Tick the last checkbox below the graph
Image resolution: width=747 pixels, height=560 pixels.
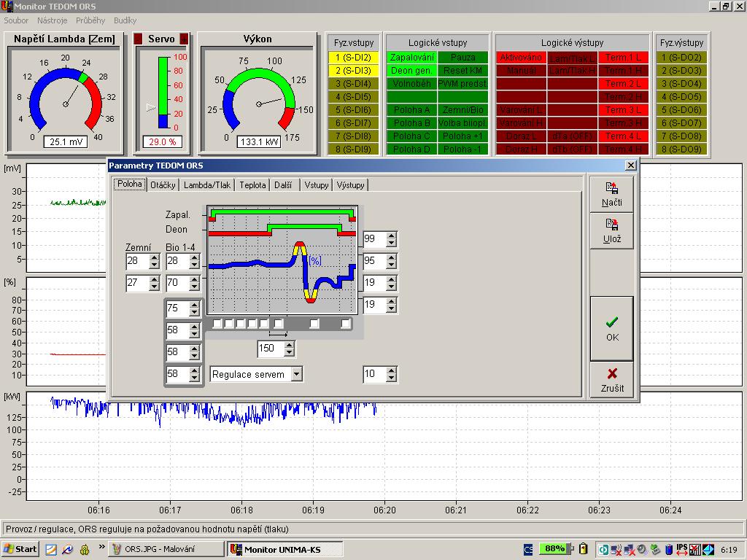346,324
